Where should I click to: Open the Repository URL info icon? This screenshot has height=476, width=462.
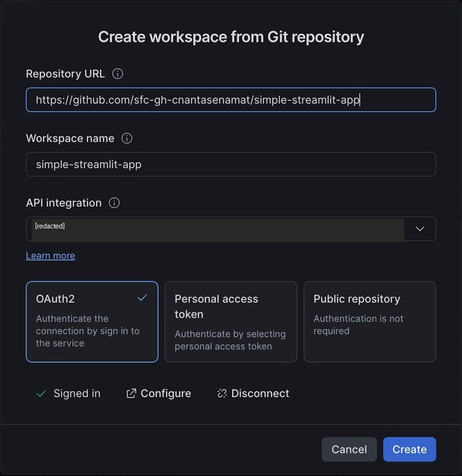118,74
